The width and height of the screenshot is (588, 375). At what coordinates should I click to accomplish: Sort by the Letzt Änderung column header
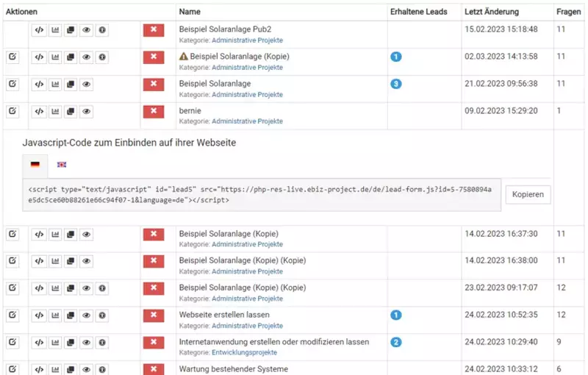point(492,12)
